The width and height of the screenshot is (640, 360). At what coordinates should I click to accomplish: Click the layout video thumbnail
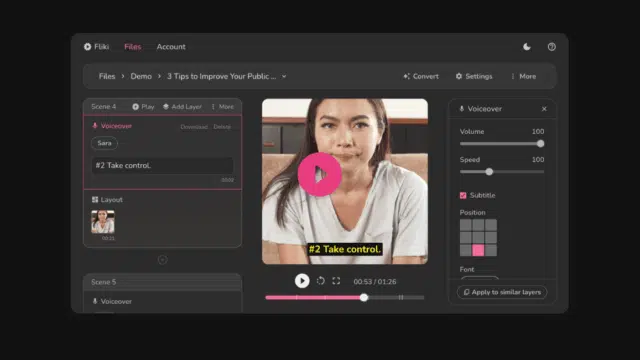tap(103, 222)
